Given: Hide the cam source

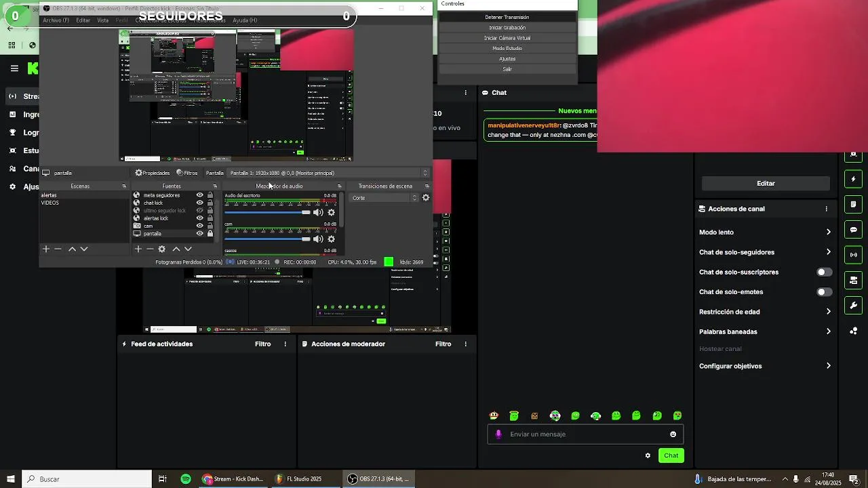Looking at the screenshot, I should [x=200, y=226].
